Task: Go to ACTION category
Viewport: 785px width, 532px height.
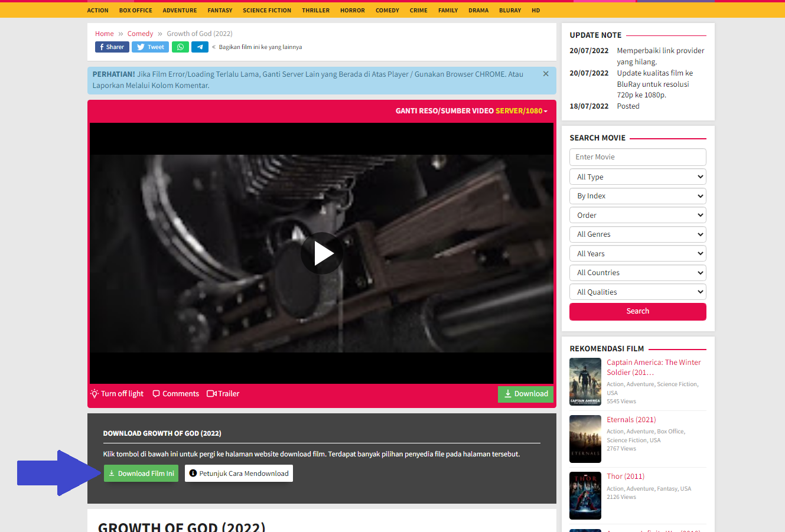Action: click(x=98, y=11)
